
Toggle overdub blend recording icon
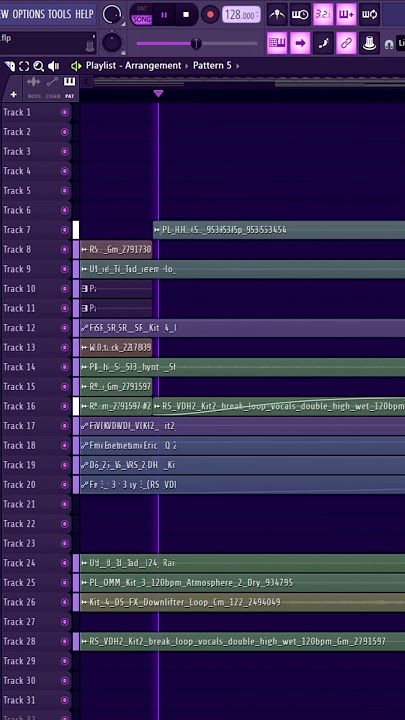[346, 15]
